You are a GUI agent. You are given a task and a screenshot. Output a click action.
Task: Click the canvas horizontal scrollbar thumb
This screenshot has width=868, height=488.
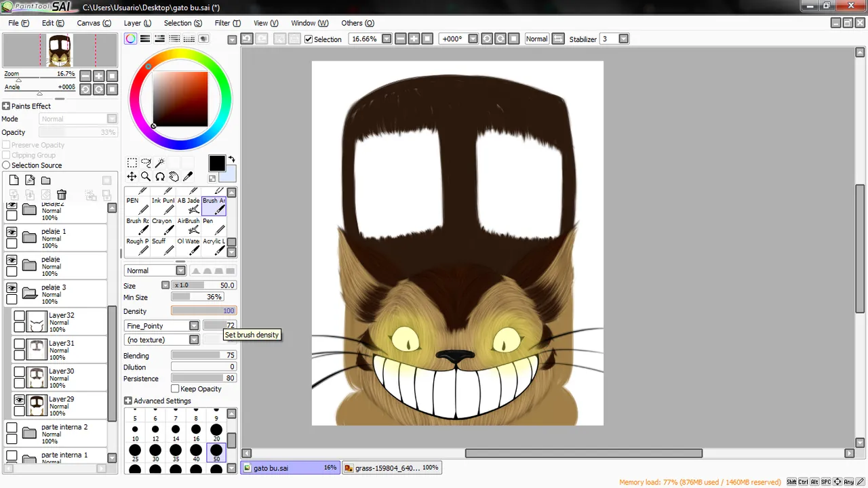click(x=583, y=453)
